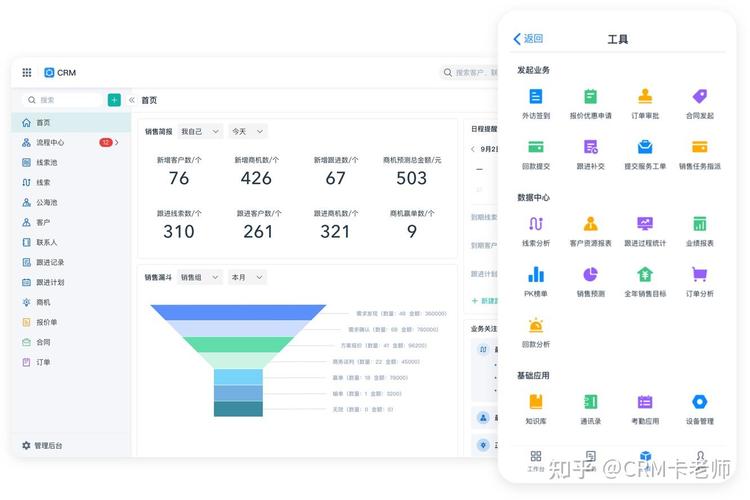
Task: Open the 销售组 dropdown in 销售漏斗
Action: (x=199, y=277)
